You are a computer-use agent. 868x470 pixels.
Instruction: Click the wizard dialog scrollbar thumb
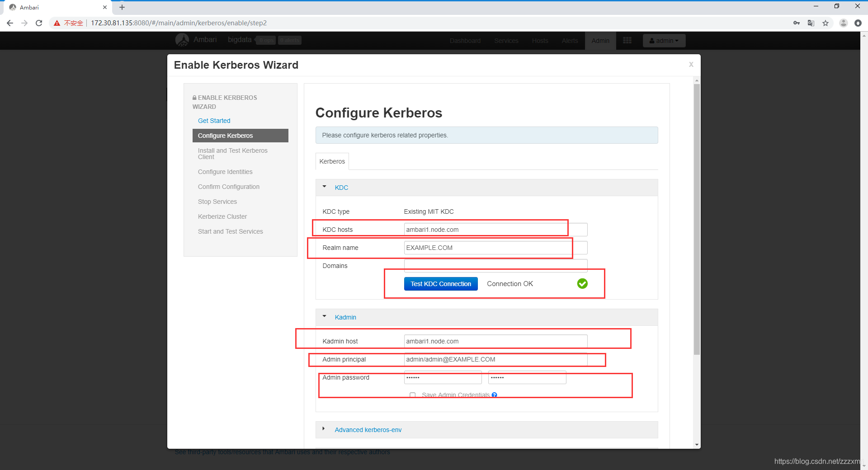pos(697,219)
